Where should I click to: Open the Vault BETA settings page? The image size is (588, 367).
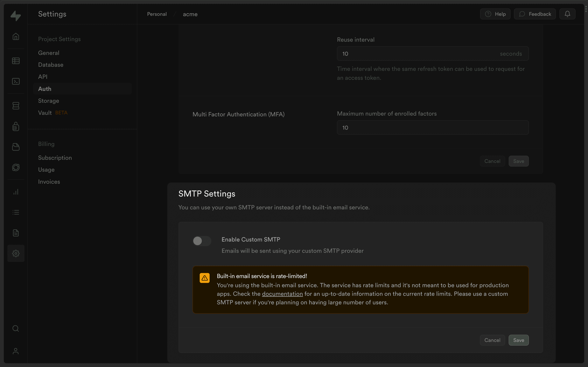coord(45,112)
